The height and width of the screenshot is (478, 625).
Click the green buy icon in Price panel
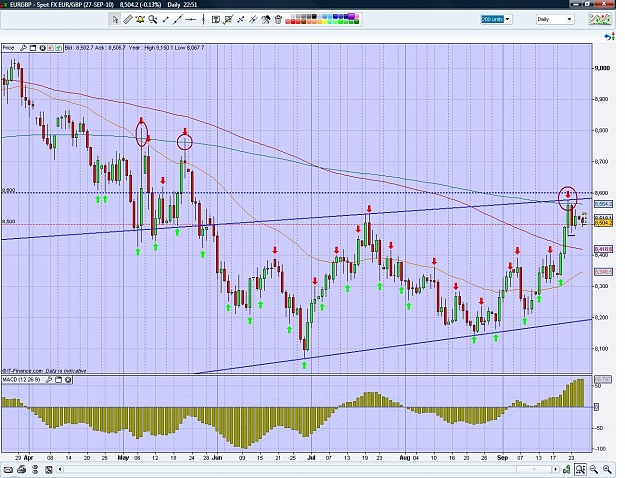pyautogui.click(x=58, y=48)
